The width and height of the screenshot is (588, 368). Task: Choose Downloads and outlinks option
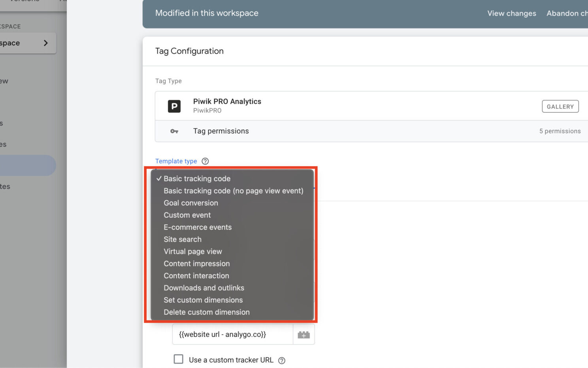(204, 288)
